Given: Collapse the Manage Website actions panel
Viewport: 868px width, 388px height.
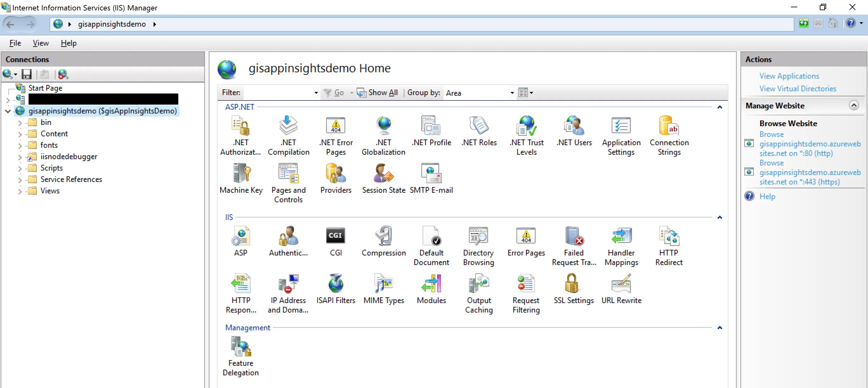Looking at the screenshot, I should click(854, 106).
